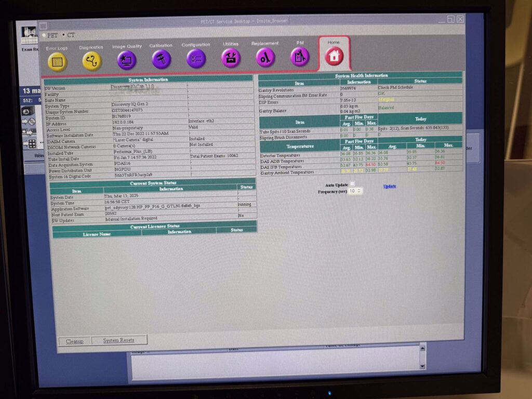532x399 pixels.
Task: Close the Service Desktop window
Action: click(x=460, y=19)
